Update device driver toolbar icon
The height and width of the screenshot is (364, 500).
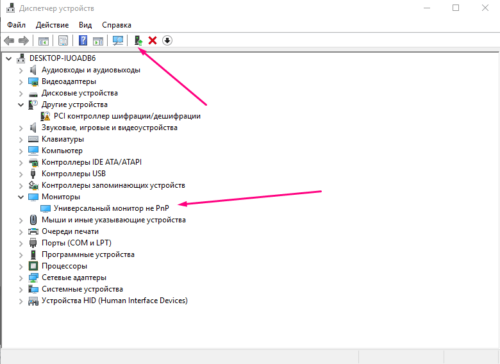(138, 41)
